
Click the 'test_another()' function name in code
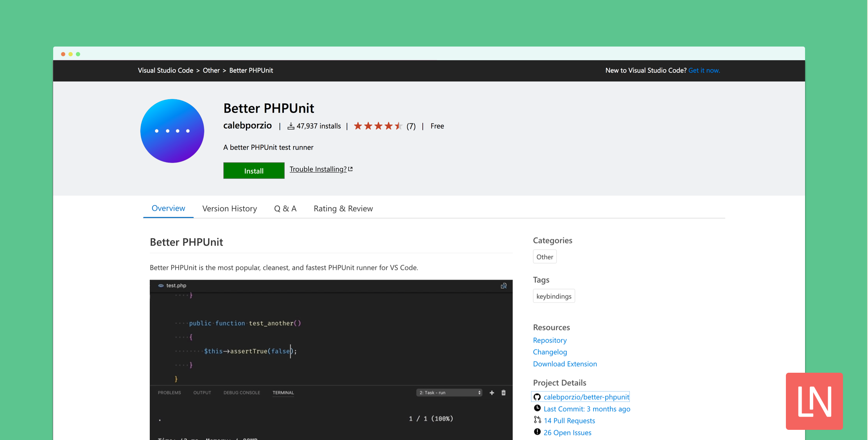point(275,323)
